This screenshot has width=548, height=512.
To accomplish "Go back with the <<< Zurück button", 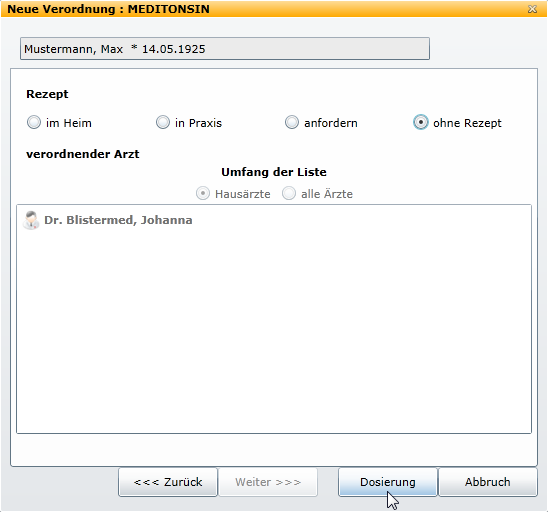I will tap(168, 482).
